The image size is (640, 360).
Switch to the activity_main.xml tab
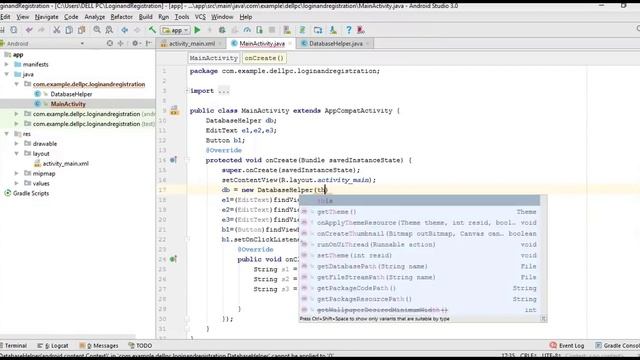(x=191, y=44)
